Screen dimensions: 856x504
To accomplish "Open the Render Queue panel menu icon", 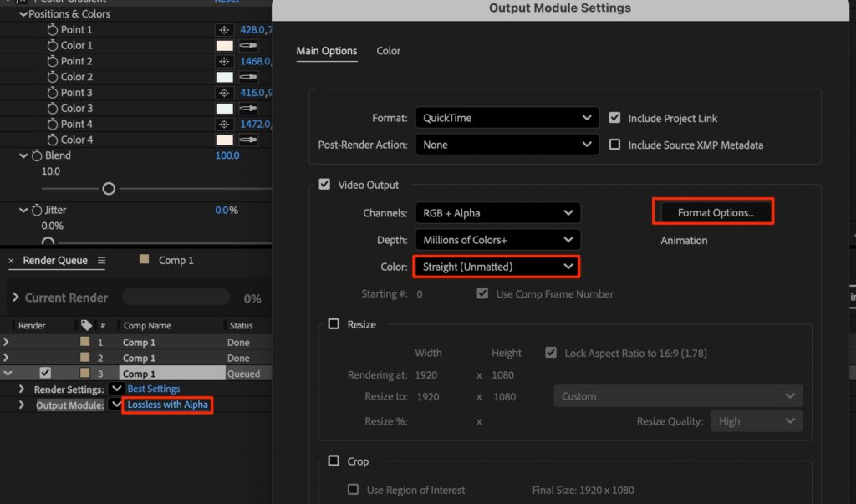I will pyautogui.click(x=101, y=260).
